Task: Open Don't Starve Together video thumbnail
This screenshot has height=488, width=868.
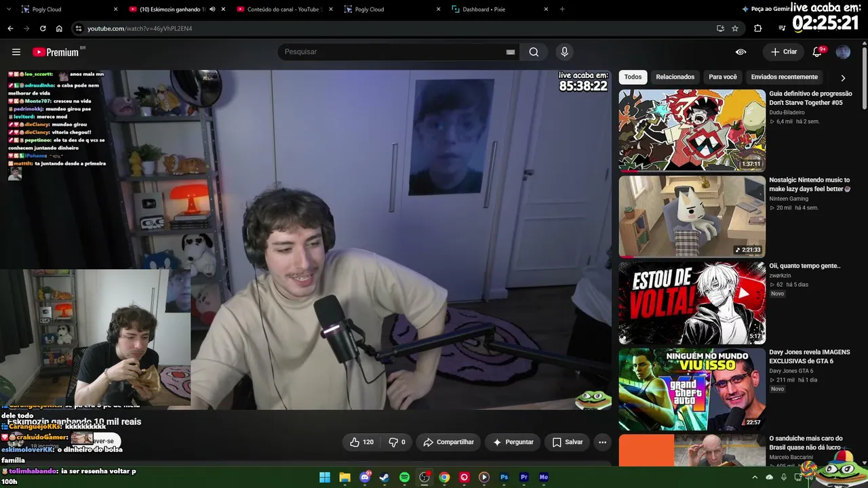Action: coord(692,130)
